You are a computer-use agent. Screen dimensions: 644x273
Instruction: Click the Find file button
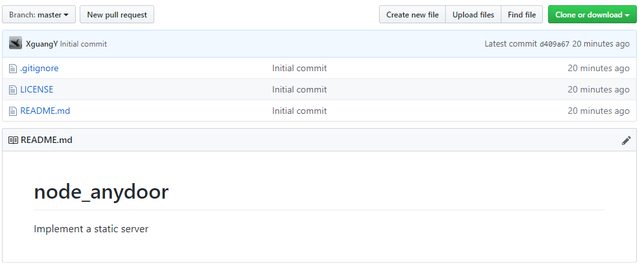pyautogui.click(x=522, y=14)
